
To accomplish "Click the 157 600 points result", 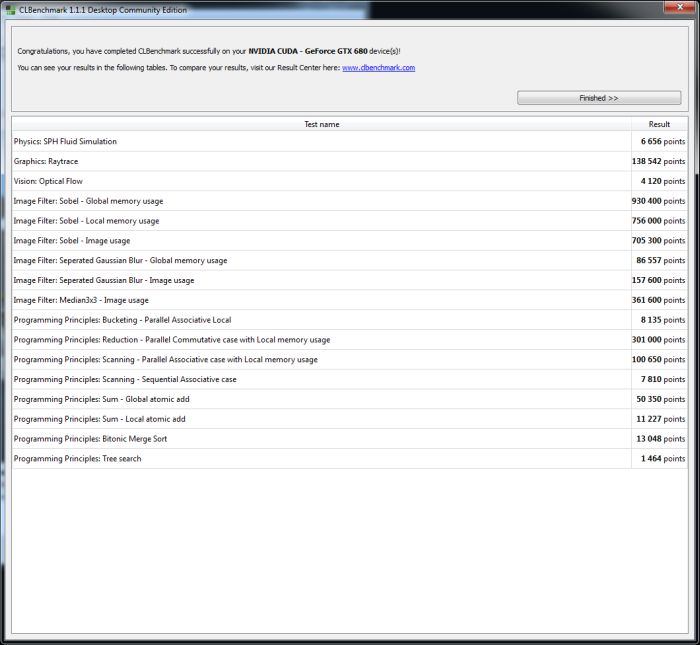I will (658, 280).
